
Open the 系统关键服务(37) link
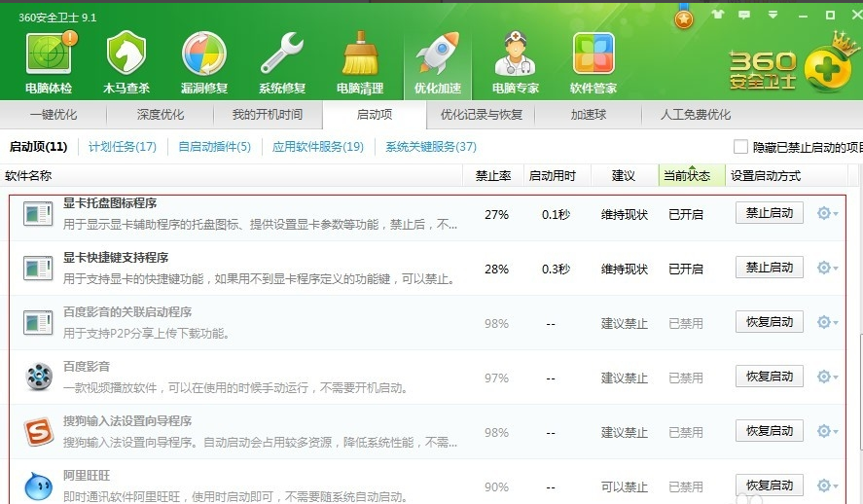(x=431, y=147)
